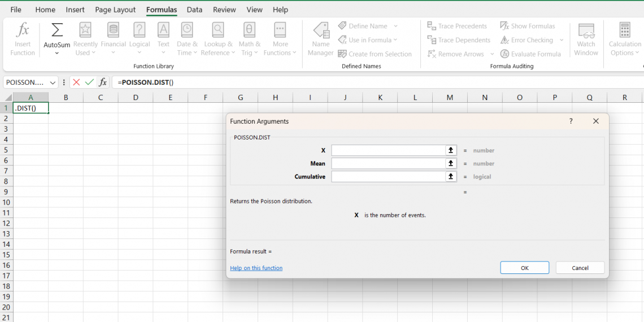Switch to the Data tab
Screen dimensions: 644x322
[194, 10]
